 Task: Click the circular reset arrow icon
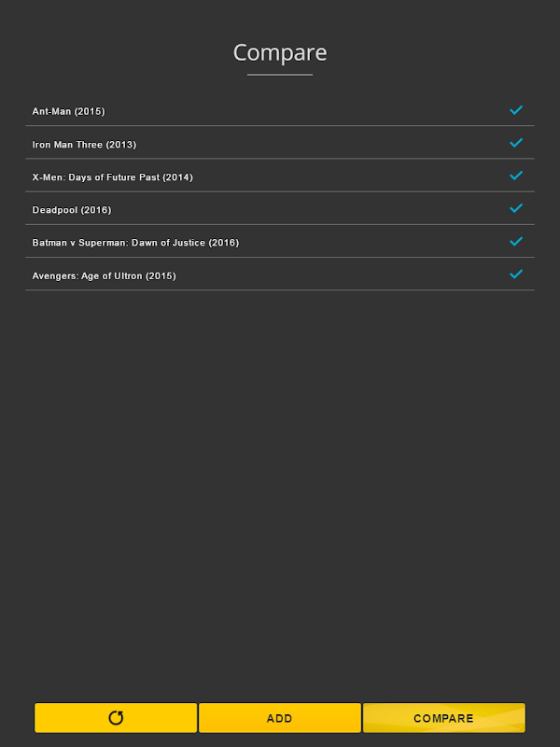[x=116, y=718]
